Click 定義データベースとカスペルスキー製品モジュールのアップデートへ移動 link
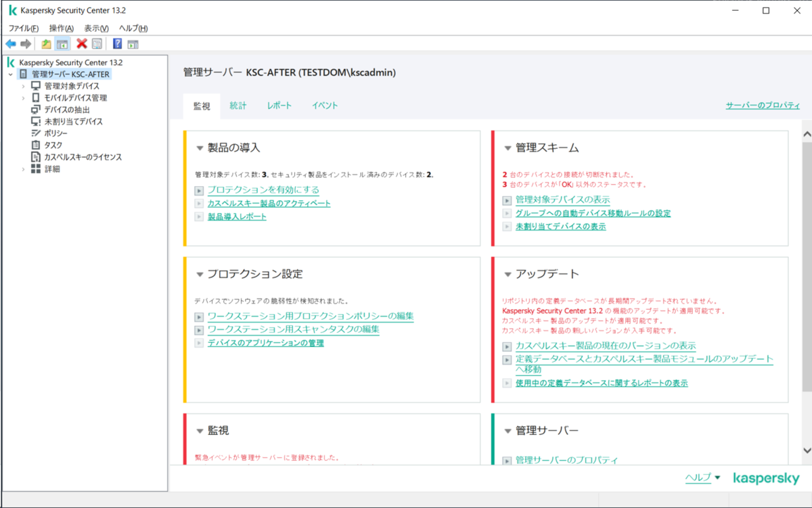 click(x=644, y=364)
